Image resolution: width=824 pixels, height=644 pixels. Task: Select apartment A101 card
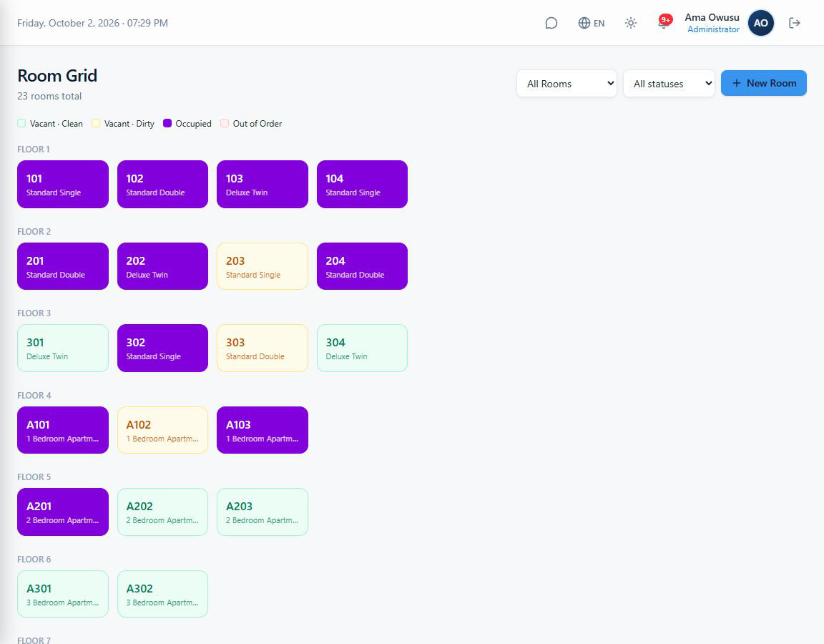coord(63,430)
